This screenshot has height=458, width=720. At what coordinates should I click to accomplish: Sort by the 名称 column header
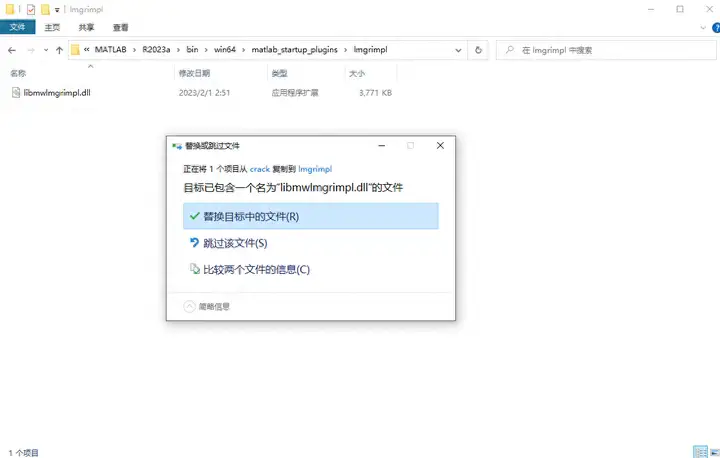click(18, 73)
